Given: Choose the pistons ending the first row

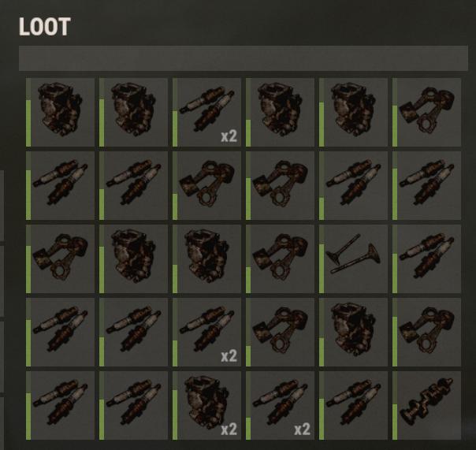Looking at the screenshot, I should click(x=426, y=113).
